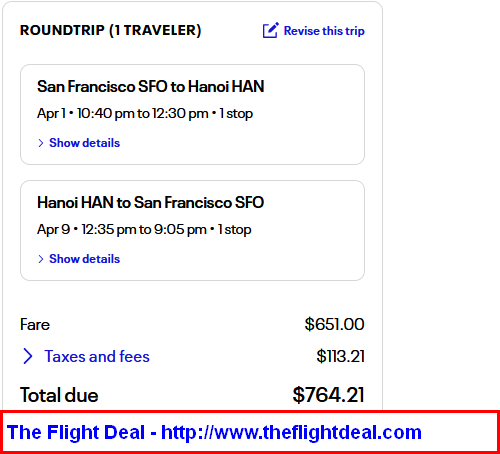The image size is (500, 454).
Task: Click the ROUNDTRIP (1 TRAVELER) heading
Action: coord(111,30)
